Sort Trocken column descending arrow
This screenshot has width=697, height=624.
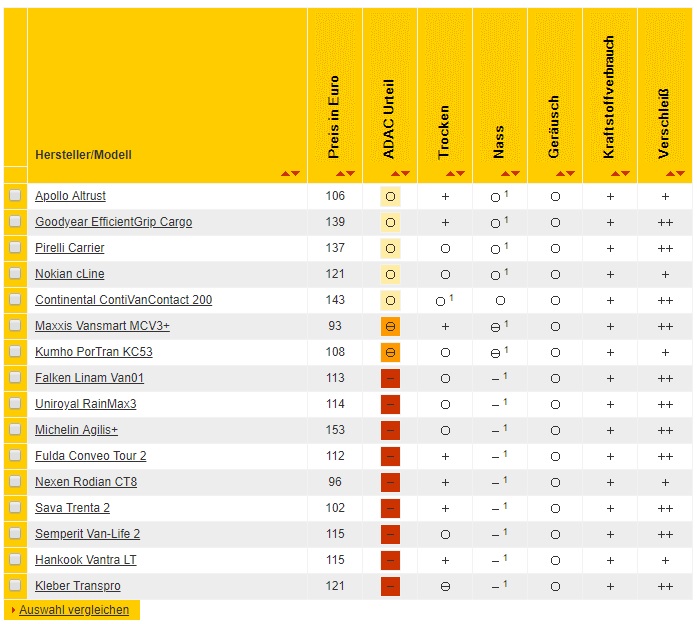click(x=461, y=173)
